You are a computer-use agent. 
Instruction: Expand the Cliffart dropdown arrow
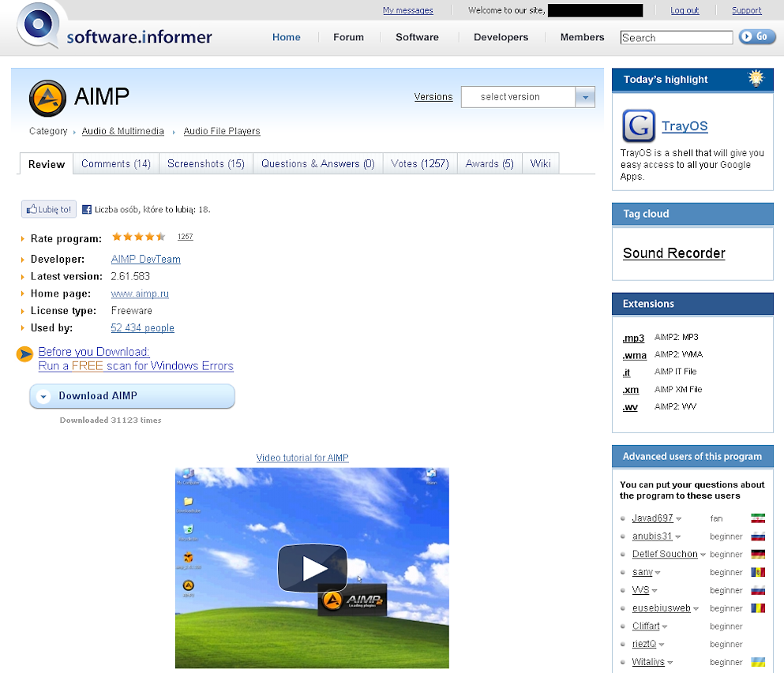pos(665,627)
